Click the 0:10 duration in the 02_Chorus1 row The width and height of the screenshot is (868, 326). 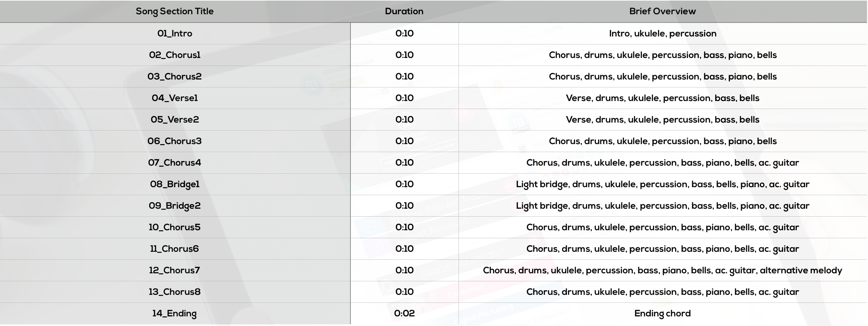(x=404, y=55)
